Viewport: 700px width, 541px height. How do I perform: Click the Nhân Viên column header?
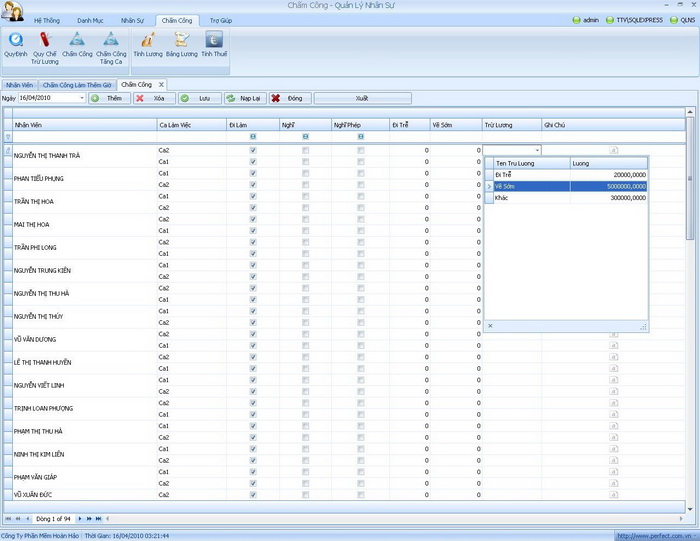[x=84, y=125]
